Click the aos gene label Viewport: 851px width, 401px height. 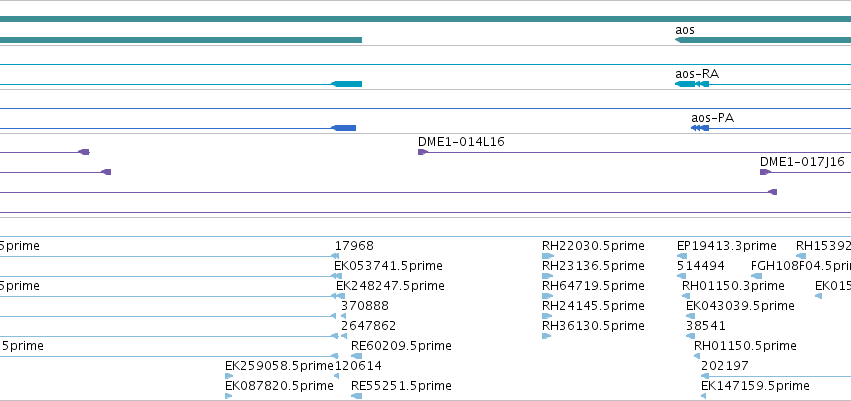coord(684,30)
